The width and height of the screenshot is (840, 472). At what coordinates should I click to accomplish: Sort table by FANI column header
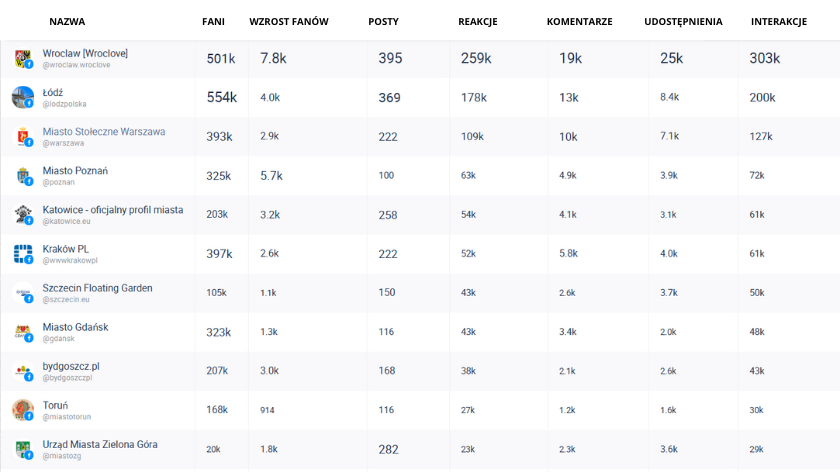tap(213, 21)
